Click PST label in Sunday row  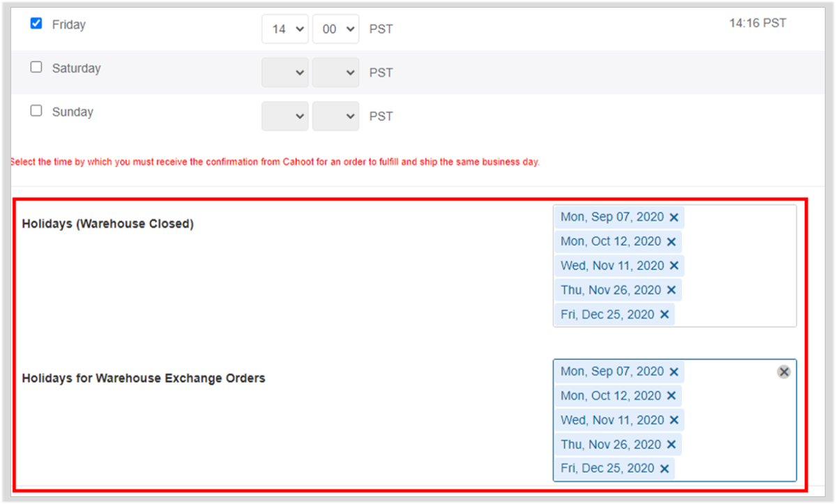pyautogui.click(x=381, y=116)
